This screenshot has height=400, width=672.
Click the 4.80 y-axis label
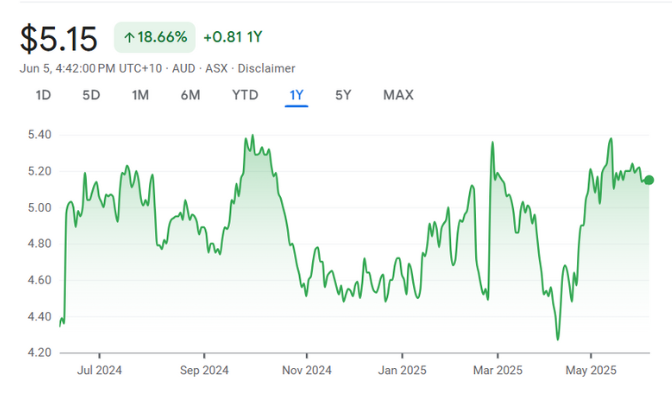pos(39,244)
